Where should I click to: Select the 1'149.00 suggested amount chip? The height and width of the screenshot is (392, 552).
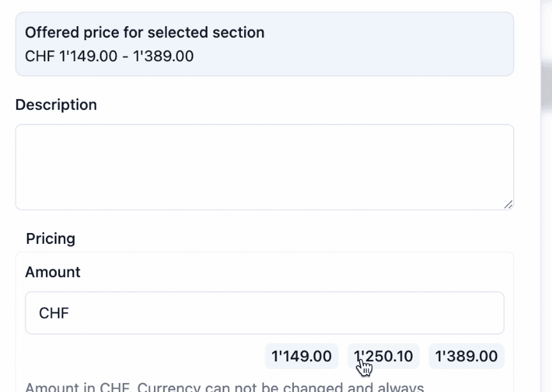(302, 356)
